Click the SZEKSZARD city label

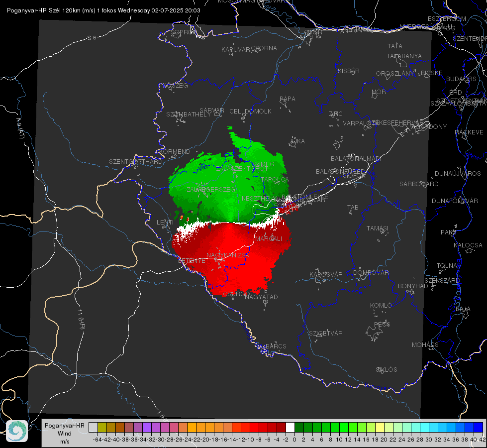coord(442,281)
